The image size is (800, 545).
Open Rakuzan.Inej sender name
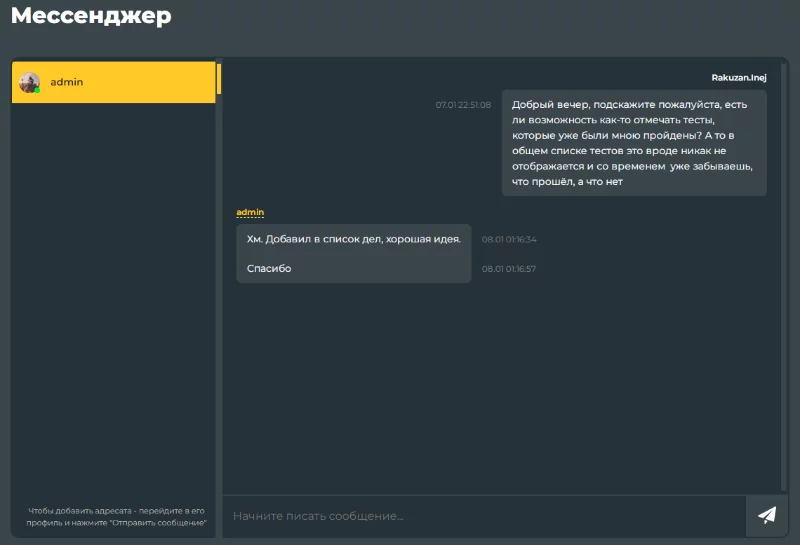click(x=739, y=78)
